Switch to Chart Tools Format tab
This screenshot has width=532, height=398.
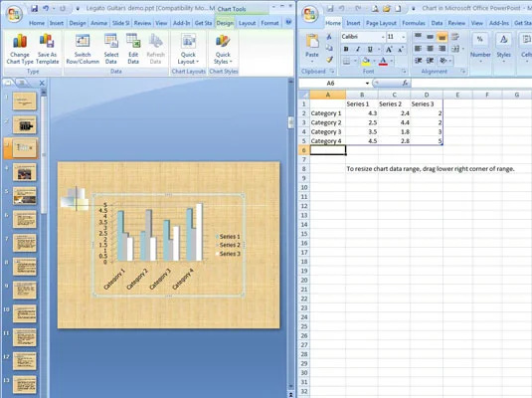[269, 23]
